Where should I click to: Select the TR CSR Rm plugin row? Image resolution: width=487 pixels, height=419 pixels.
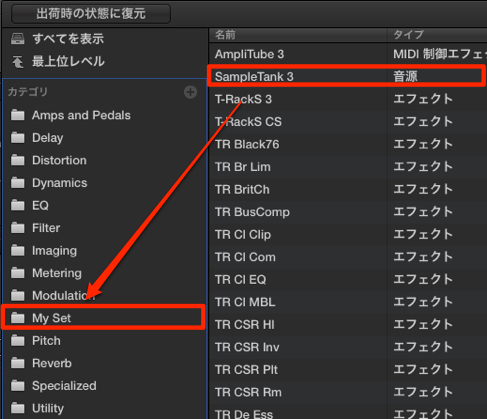348,392
